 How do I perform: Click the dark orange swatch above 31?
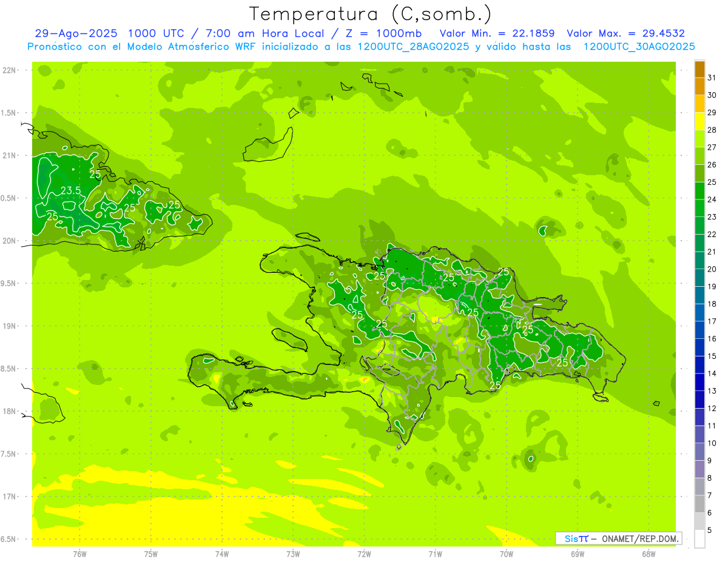click(x=699, y=69)
